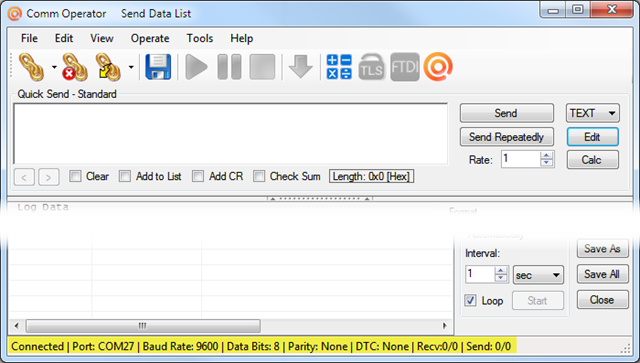
Task: Enable the Add CR checkbox
Action: [198, 176]
